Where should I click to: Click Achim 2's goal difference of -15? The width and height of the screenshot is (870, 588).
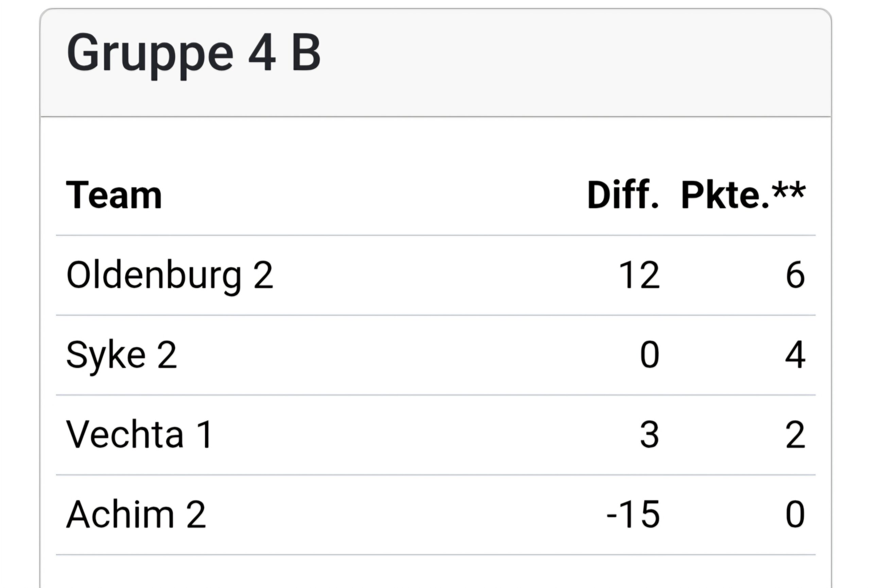[x=633, y=515]
